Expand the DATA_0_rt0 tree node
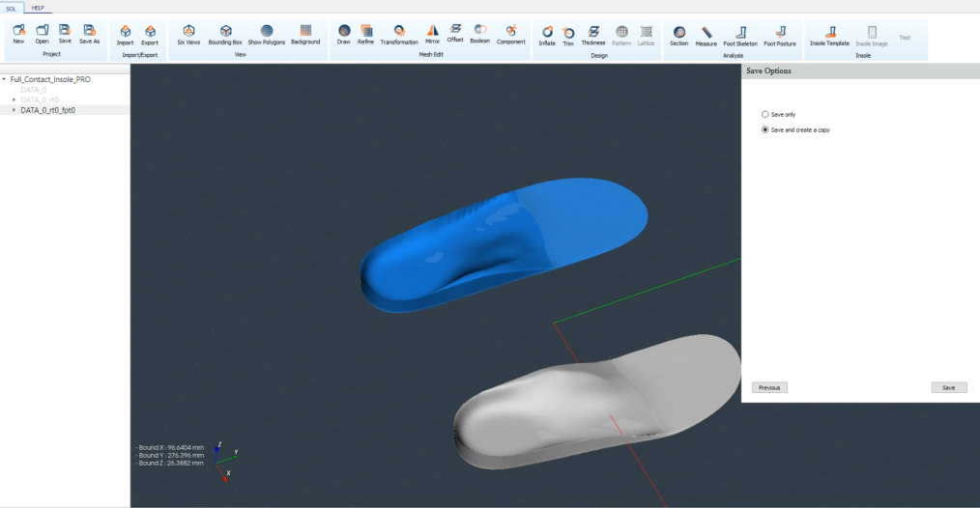This screenshot has width=980, height=508. coord(14,99)
